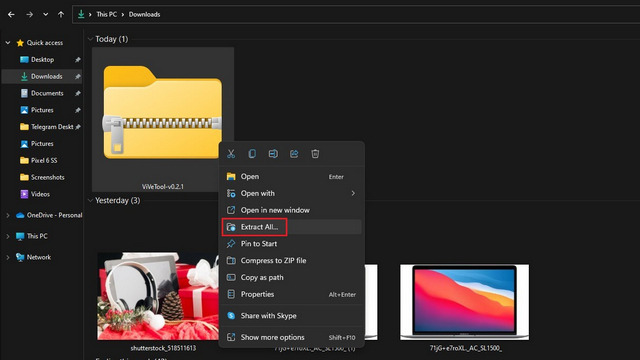This screenshot has height=360, width=640.
Task: Select This PC in address breadcrumb
Action: pos(107,14)
